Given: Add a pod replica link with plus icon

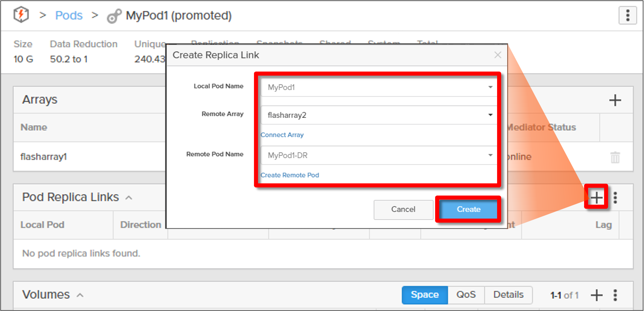Looking at the screenshot, I should pos(597,197).
